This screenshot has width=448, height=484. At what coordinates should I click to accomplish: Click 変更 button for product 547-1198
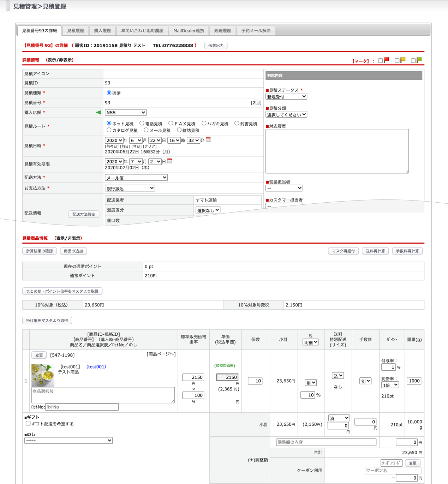click(39, 355)
